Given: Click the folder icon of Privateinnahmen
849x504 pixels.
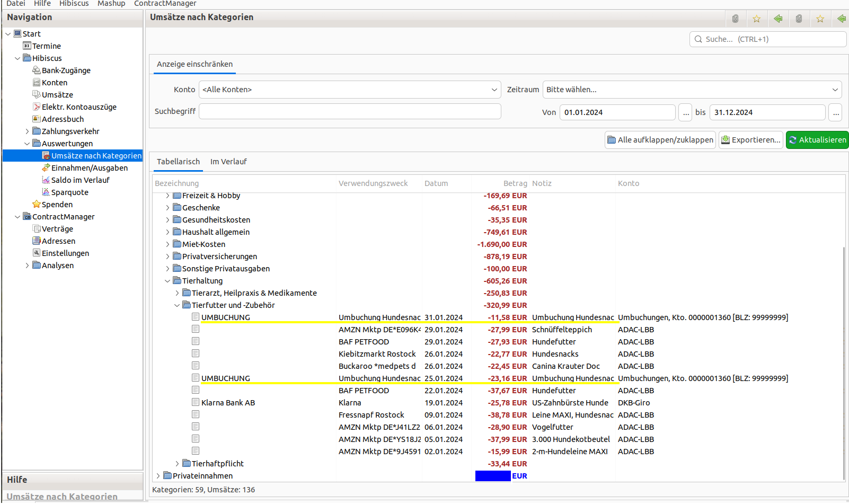Looking at the screenshot, I should [167, 476].
